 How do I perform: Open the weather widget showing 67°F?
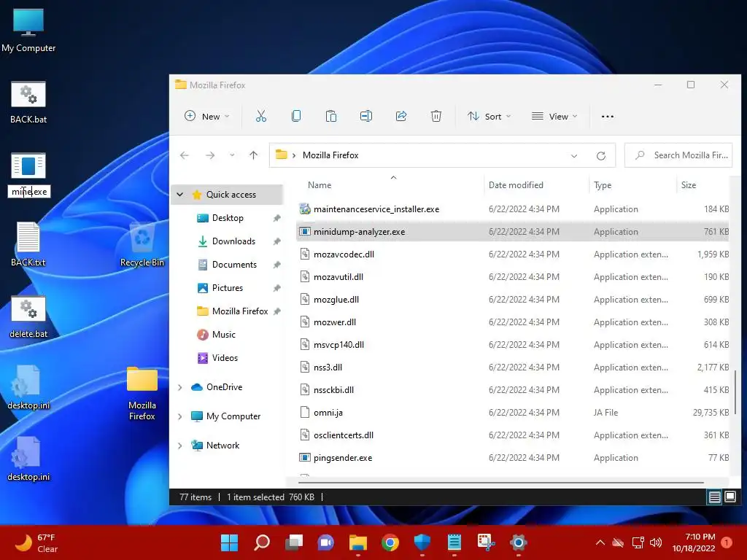tap(36, 542)
